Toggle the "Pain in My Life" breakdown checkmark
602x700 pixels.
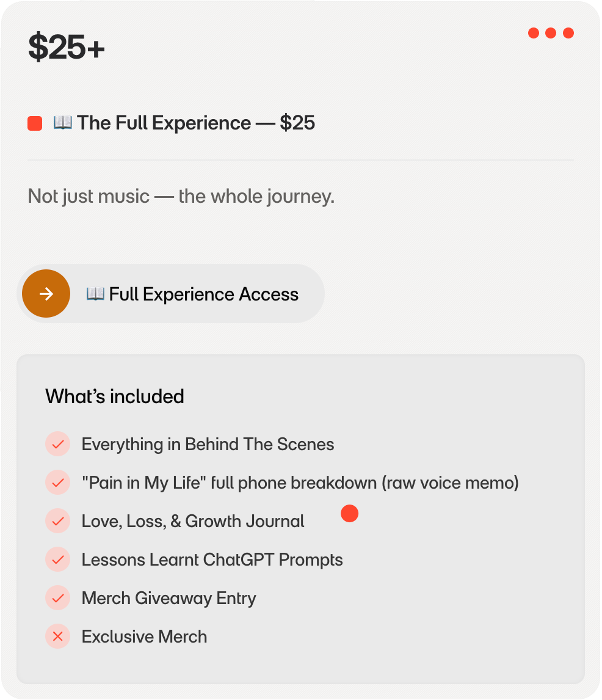58,483
